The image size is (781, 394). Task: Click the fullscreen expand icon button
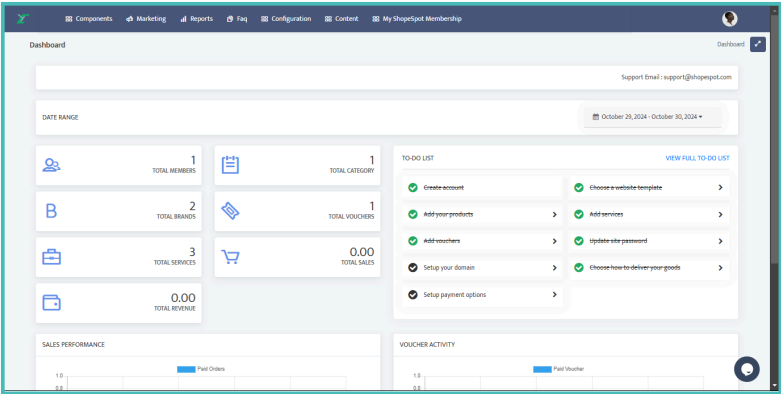coord(758,44)
